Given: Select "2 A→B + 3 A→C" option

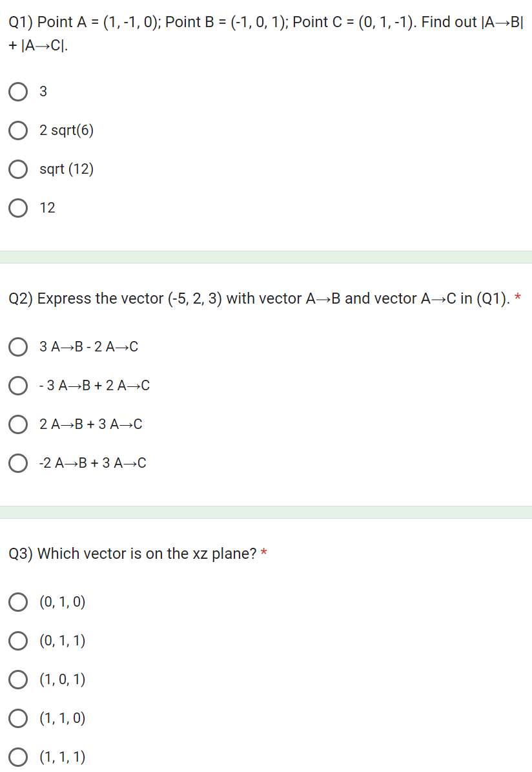Looking at the screenshot, I should (18, 424).
